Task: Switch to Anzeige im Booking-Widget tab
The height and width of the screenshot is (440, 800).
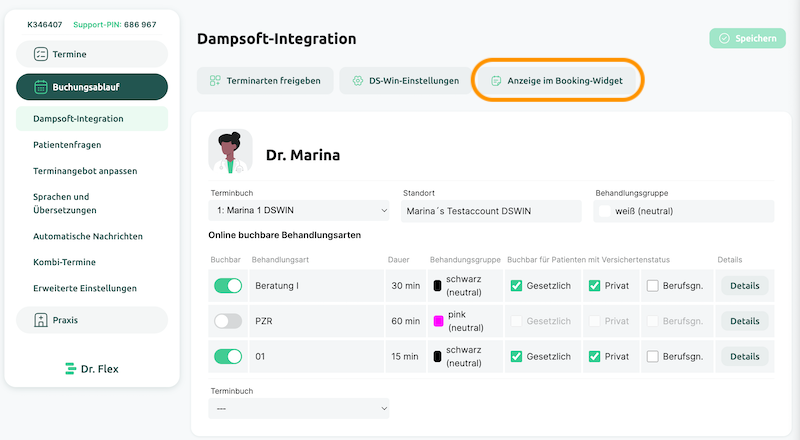Action: point(558,81)
